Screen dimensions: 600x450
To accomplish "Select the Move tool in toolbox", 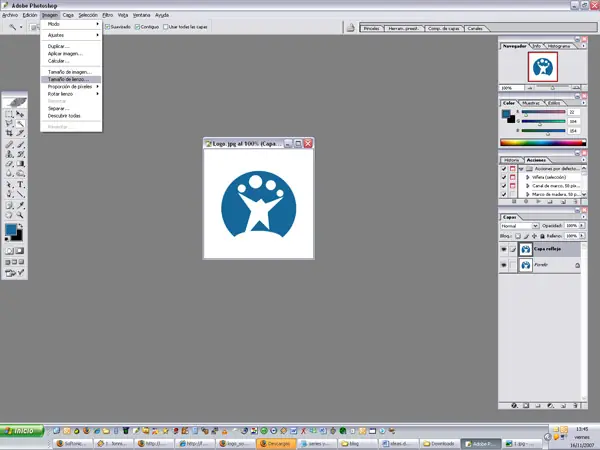I will (x=20, y=114).
